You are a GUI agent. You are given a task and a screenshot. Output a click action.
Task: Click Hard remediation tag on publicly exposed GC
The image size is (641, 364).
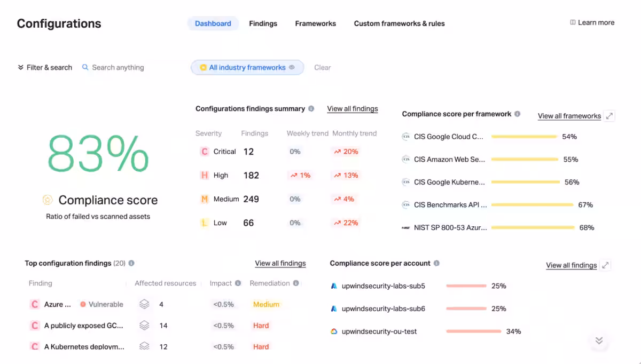[261, 326]
